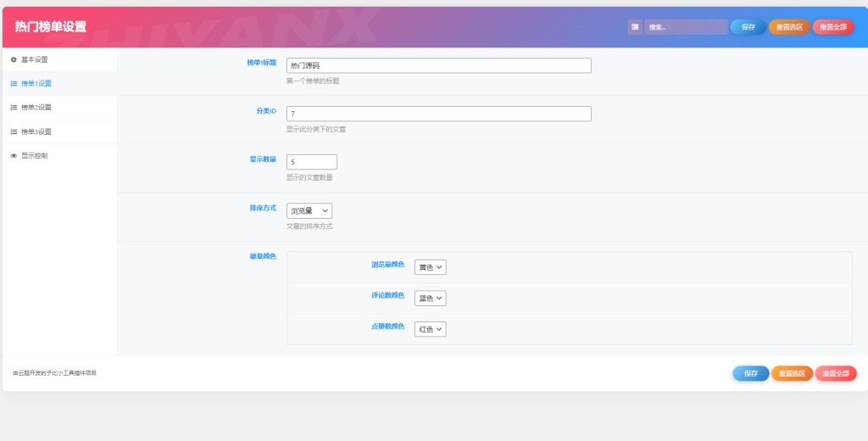The height and width of the screenshot is (441, 868).
Task: Open the 排序方式 dropdown showing 浏览量
Action: tap(309, 210)
